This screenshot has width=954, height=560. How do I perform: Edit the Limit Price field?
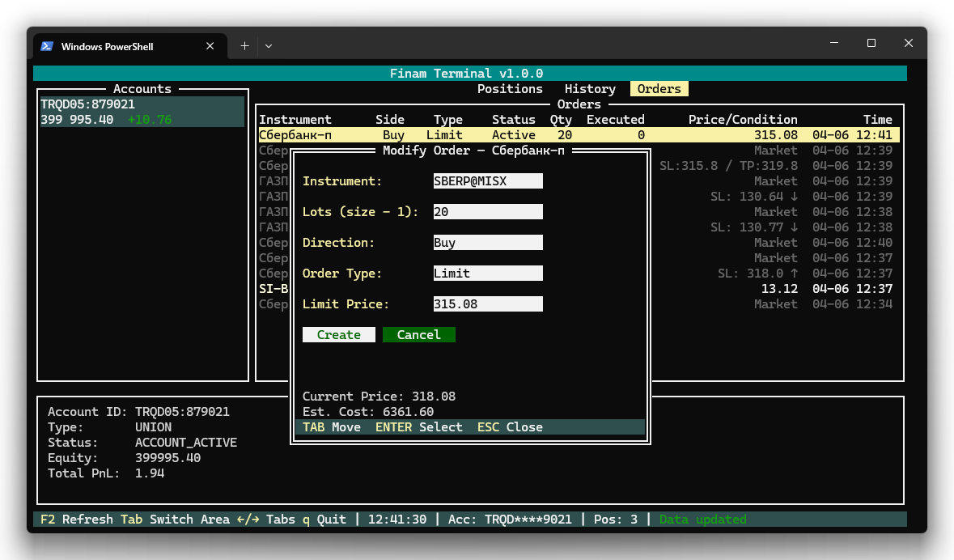coord(488,304)
